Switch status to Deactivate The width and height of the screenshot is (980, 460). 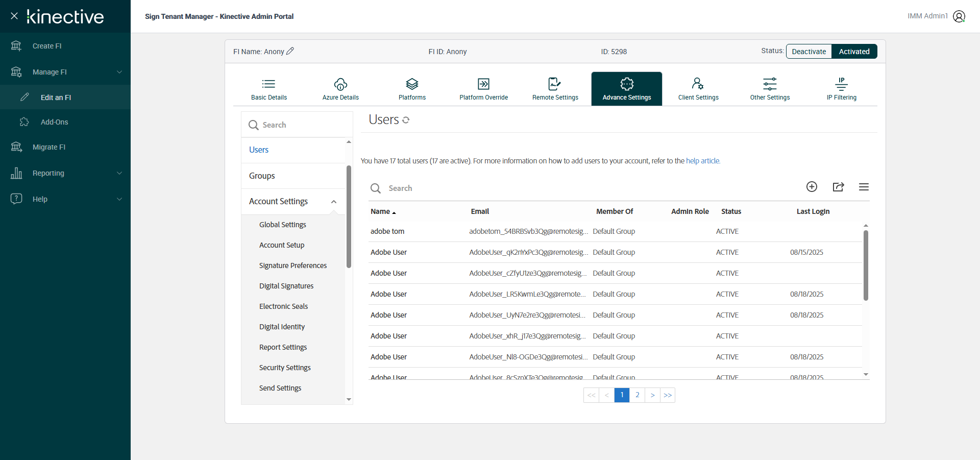click(x=808, y=52)
